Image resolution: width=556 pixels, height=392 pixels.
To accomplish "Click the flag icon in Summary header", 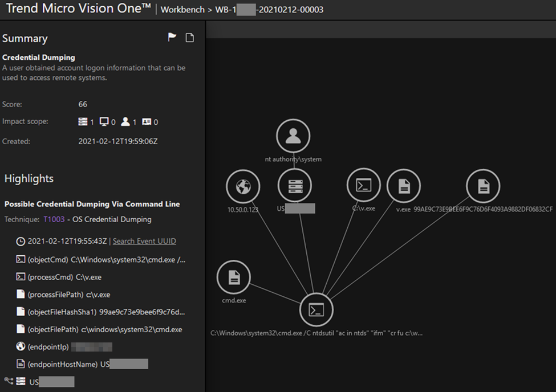I will pyautogui.click(x=172, y=38).
